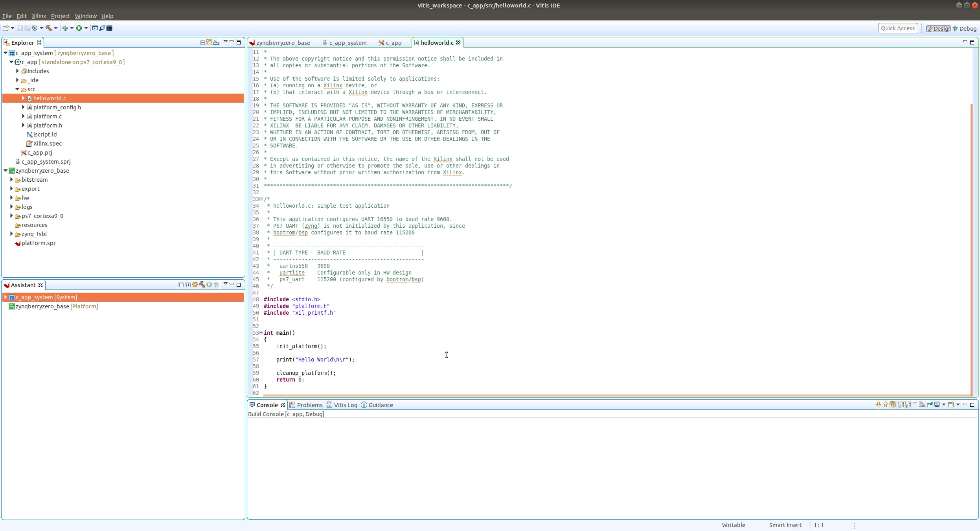980x531 pixels.
Task: Click the Copy build log icon in Console
Action: tap(901, 404)
